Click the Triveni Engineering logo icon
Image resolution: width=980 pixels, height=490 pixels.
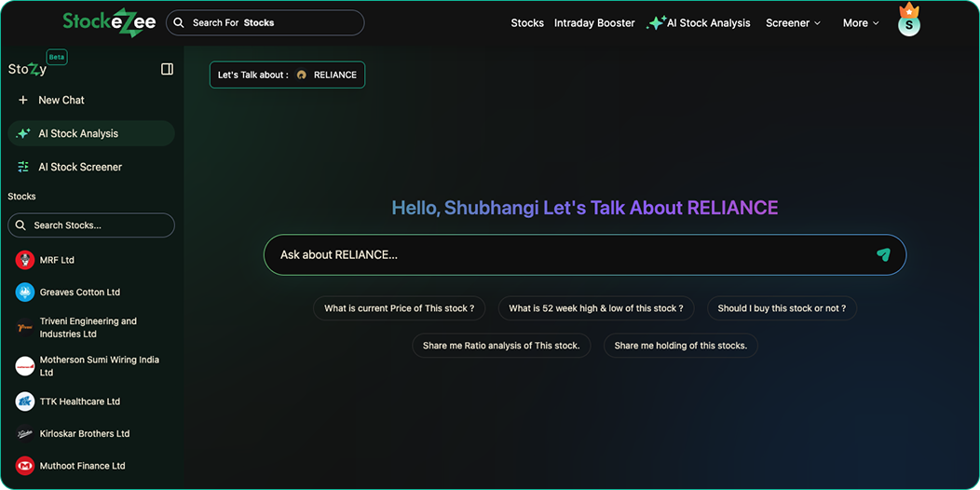(25, 328)
